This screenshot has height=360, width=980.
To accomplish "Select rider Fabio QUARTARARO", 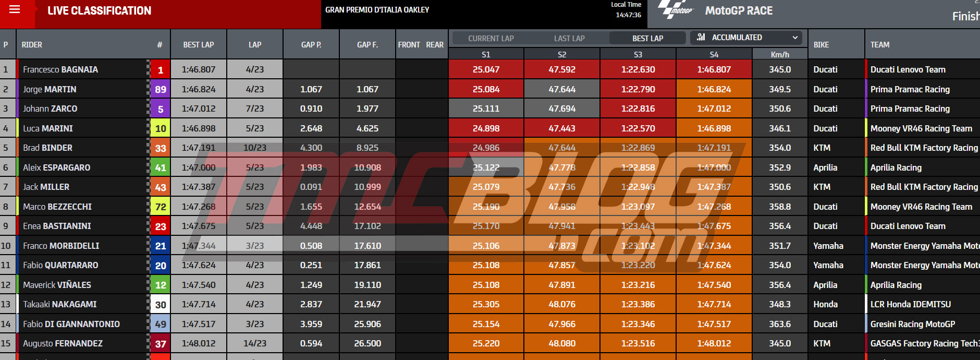I will coord(60,265).
